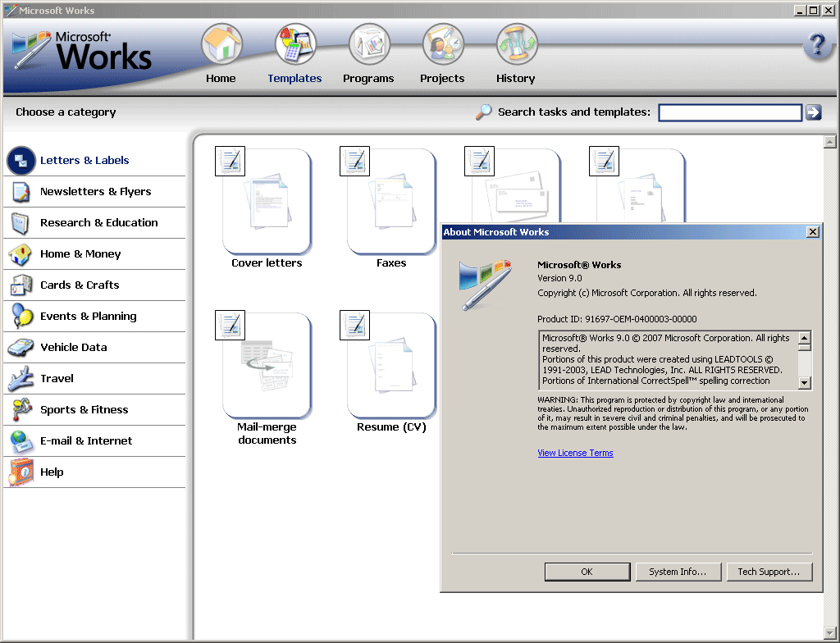Open the Programs box icon

click(368, 44)
